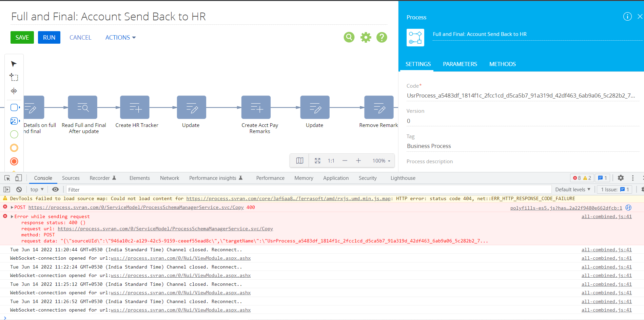Open the 100% zoom level dropdown
Image resolution: width=644 pixels, height=320 pixels.
(382, 161)
